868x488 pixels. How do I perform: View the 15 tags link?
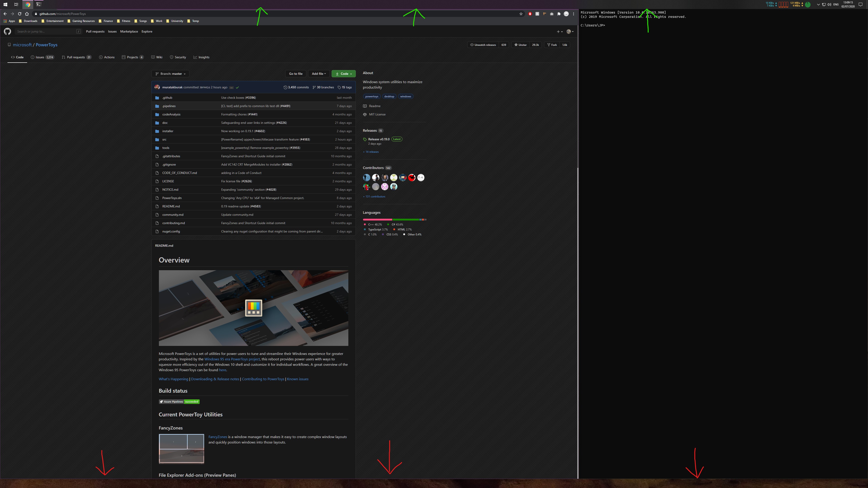coord(344,87)
